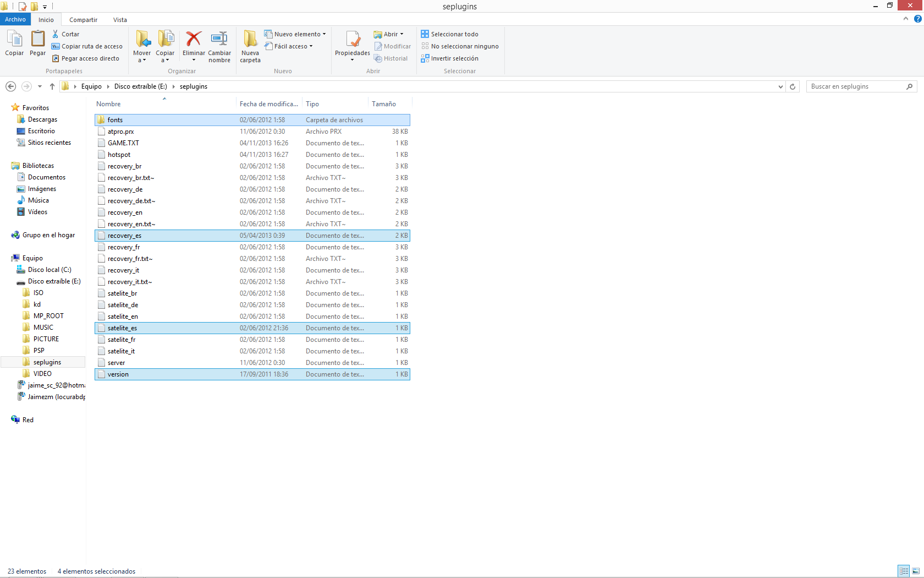This screenshot has height=578, width=924.
Task: Go up one folder level arrow
Action: pyautogui.click(x=52, y=86)
